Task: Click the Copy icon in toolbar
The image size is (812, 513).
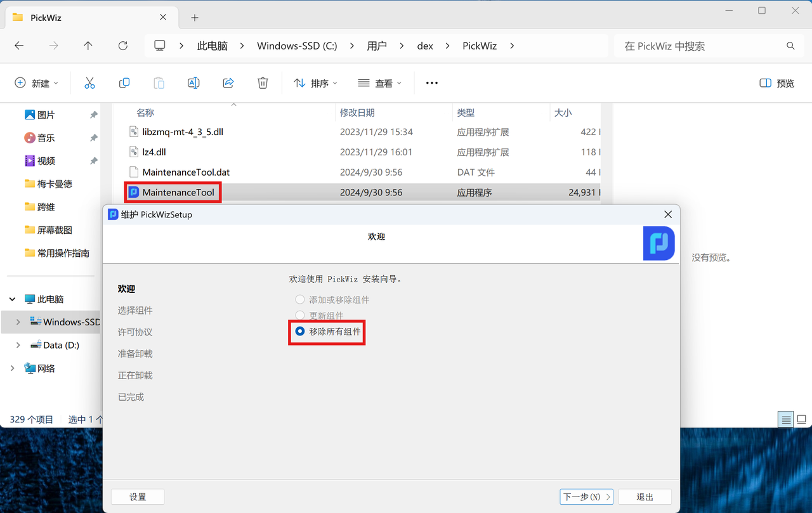Action: [124, 83]
